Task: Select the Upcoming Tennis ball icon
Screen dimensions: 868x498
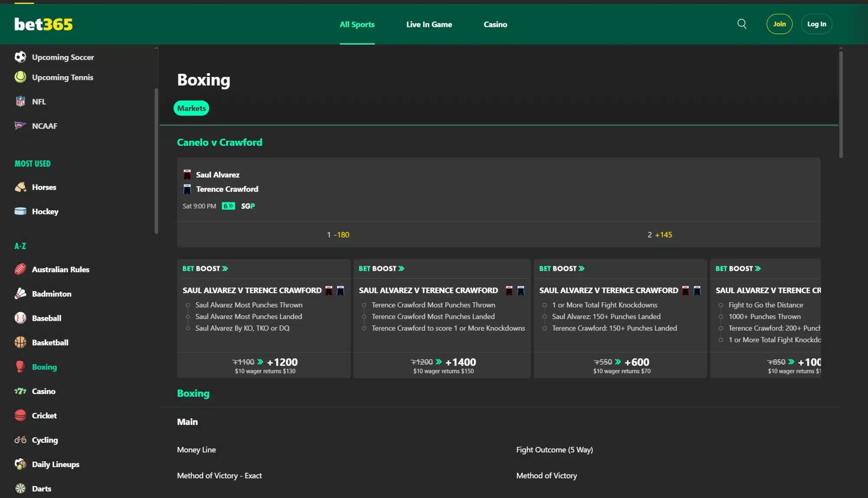Action: click(x=20, y=77)
